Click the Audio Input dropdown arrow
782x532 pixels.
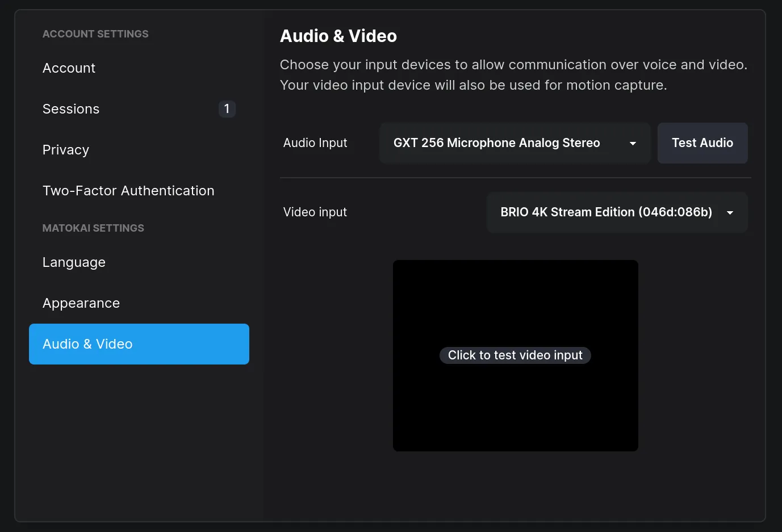coord(633,144)
